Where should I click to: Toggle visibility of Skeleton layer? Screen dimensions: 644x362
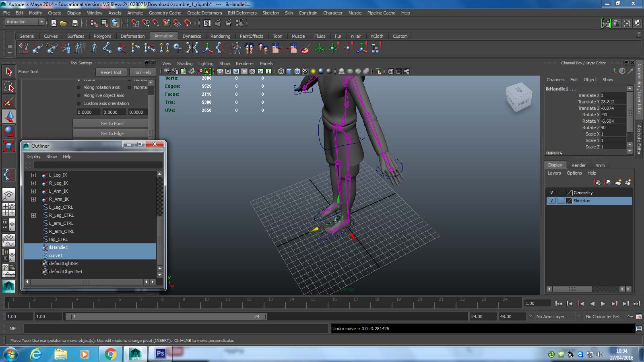pos(551,201)
